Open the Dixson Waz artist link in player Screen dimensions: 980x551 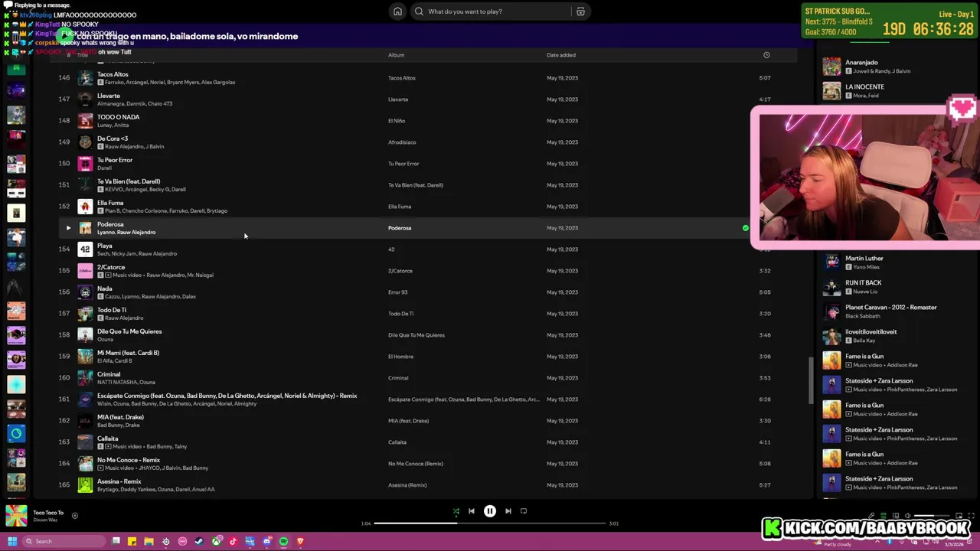45,520
